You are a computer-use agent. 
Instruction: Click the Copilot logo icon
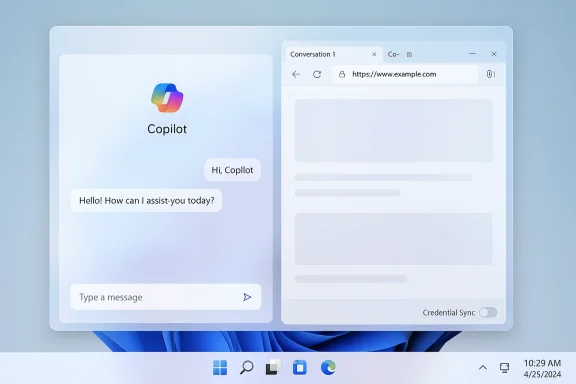click(167, 97)
